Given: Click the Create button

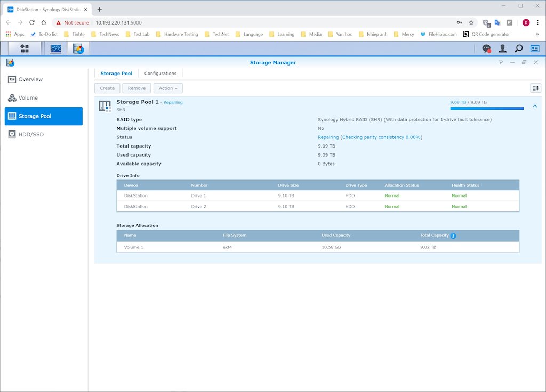Looking at the screenshot, I should [107, 88].
